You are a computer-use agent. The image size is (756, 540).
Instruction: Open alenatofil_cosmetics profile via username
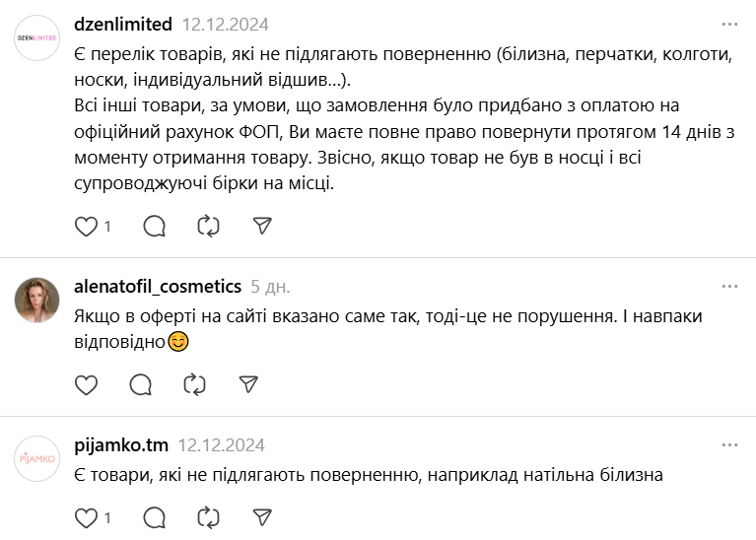coord(158,286)
